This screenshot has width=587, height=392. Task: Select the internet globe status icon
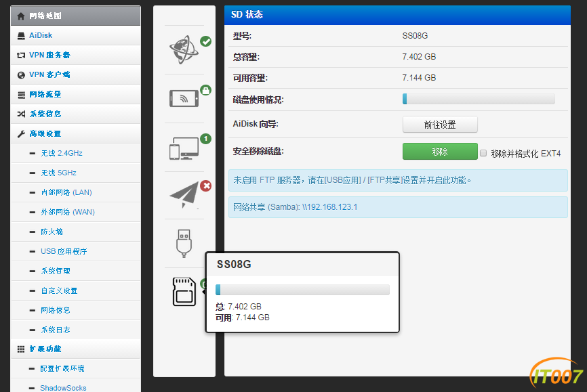tap(184, 49)
